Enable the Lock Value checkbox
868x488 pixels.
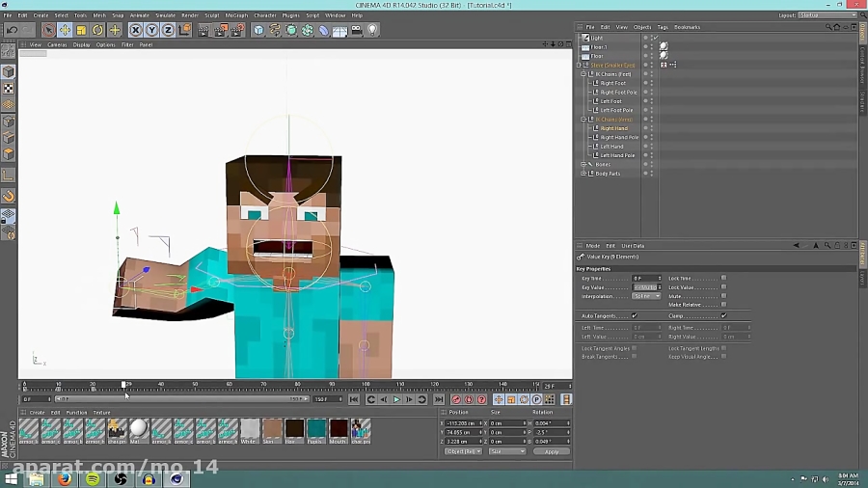click(723, 287)
